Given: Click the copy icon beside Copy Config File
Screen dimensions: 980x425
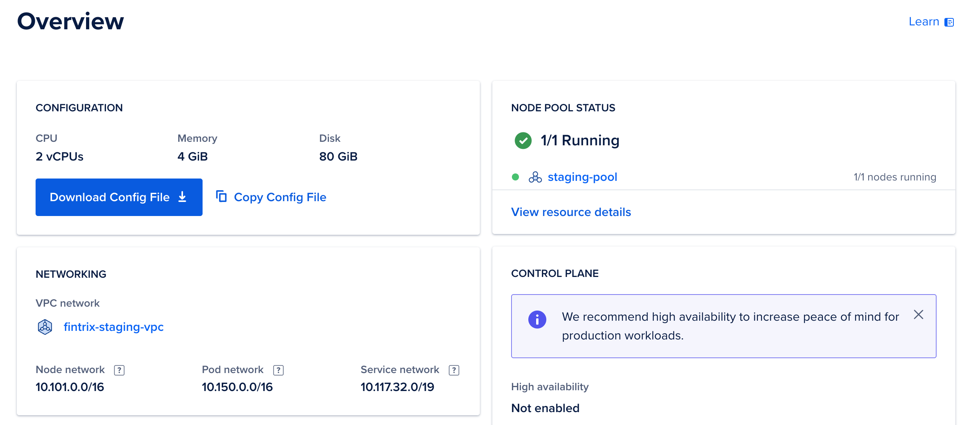Looking at the screenshot, I should (221, 196).
